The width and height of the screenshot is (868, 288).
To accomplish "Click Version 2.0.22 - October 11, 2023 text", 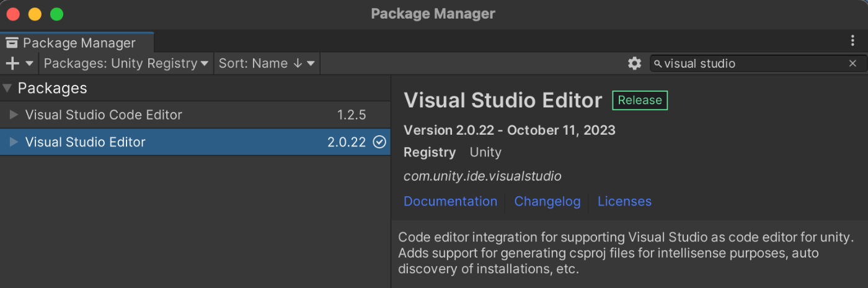I will (x=510, y=130).
